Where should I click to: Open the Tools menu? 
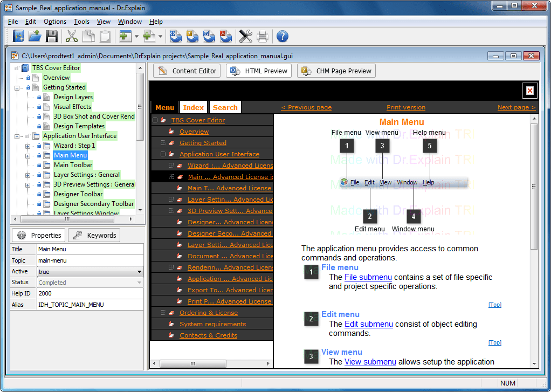(x=81, y=22)
